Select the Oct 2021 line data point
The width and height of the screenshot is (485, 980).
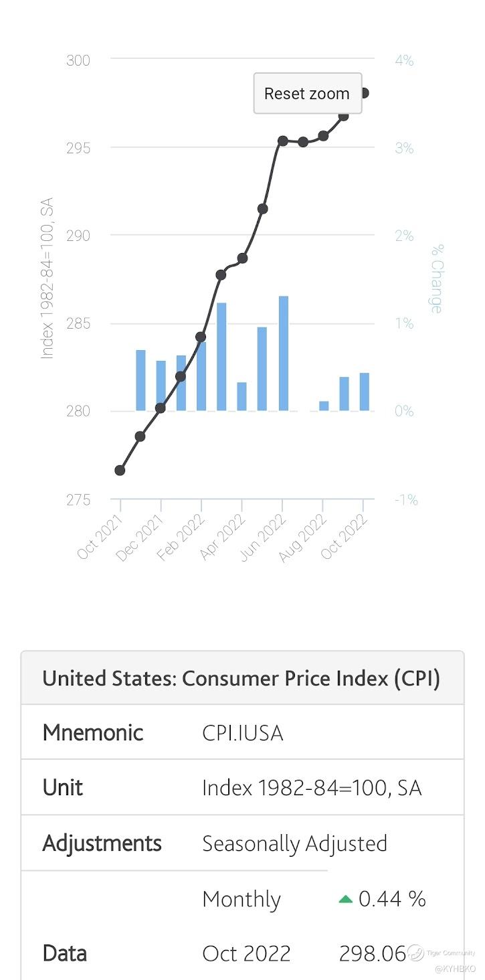120,470
